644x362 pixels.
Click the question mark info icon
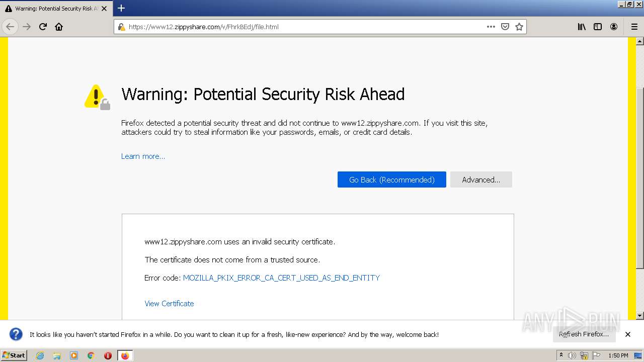coord(16,334)
